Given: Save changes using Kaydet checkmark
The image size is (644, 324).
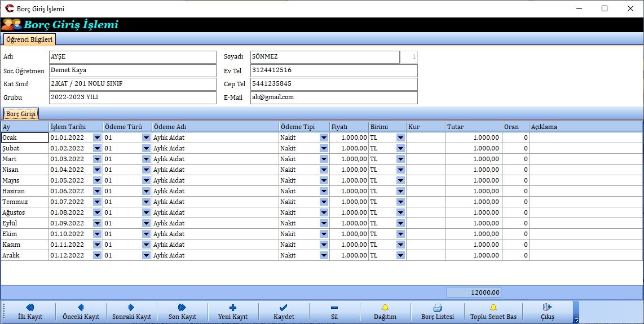Looking at the screenshot, I should tap(284, 311).
